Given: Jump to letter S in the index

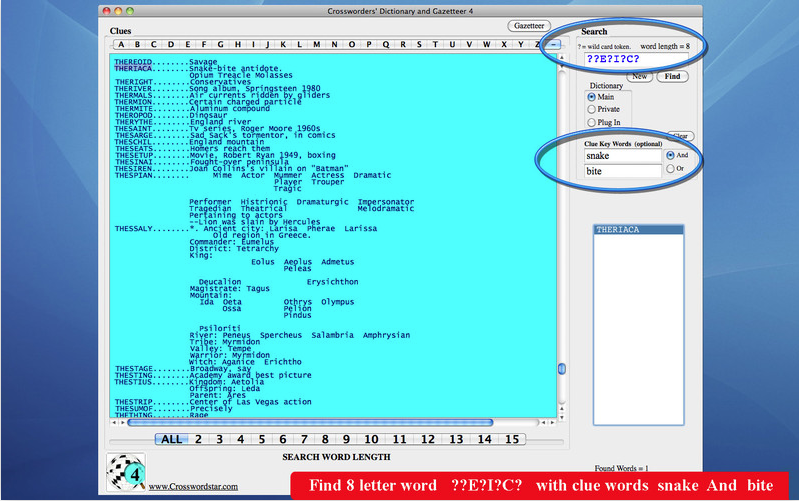Looking at the screenshot, I should [x=419, y=44].
